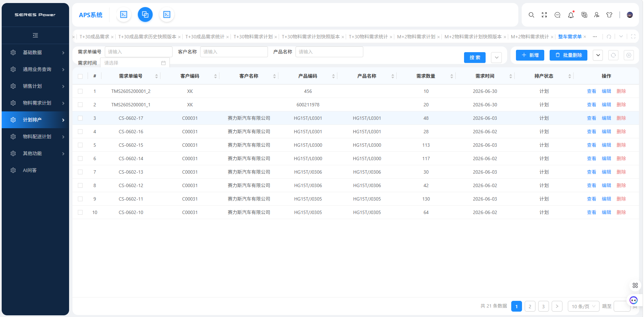The height and width of the screenshot is (317, 644).
Task: Check the row CS-0602-13 checkbox
Action: [x=80, y=172]
